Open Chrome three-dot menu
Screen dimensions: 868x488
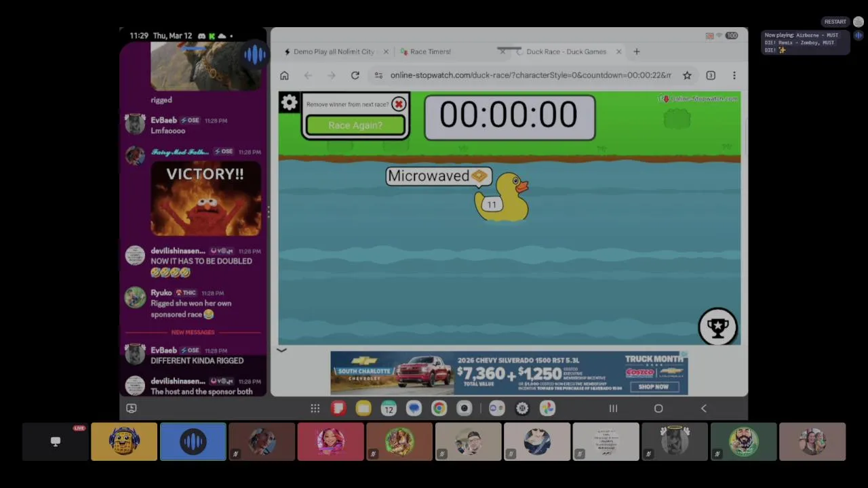click(734, 75)
